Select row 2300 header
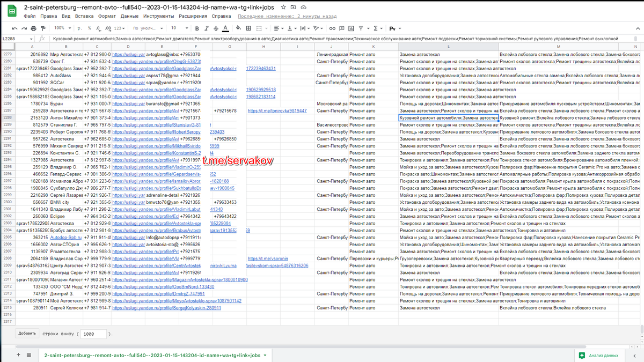 coord(8,202)
